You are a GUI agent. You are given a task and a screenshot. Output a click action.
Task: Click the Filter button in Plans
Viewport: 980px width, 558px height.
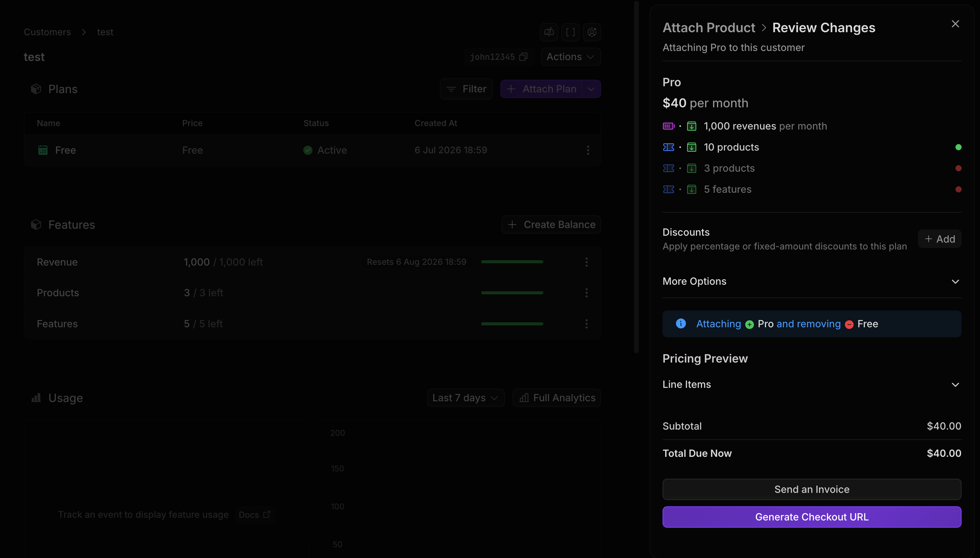click(466, 89)
